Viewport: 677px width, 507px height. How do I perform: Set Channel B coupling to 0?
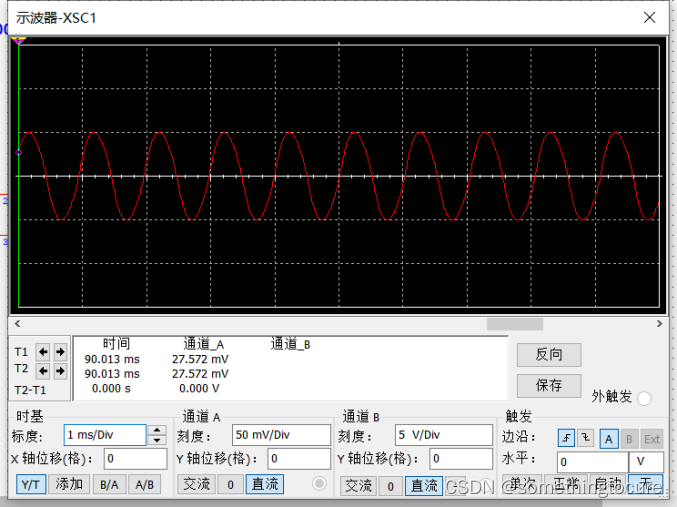391,486
